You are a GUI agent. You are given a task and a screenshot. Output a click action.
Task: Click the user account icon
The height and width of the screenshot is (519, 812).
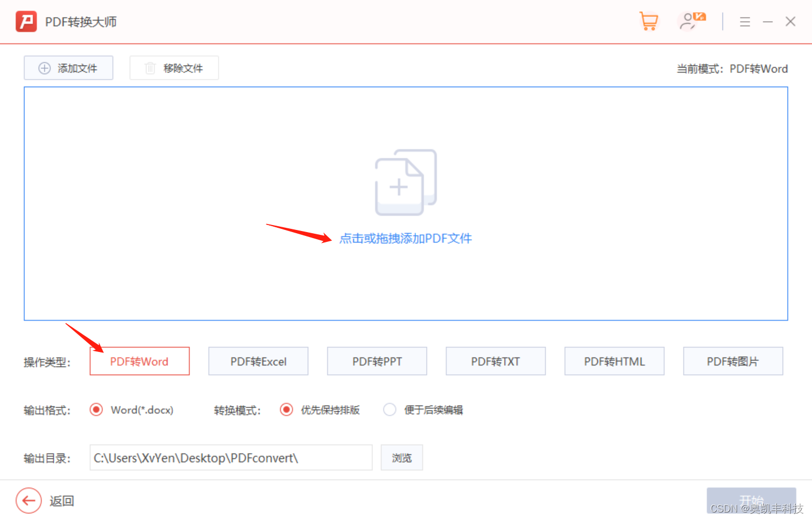[x=689, y=21]
